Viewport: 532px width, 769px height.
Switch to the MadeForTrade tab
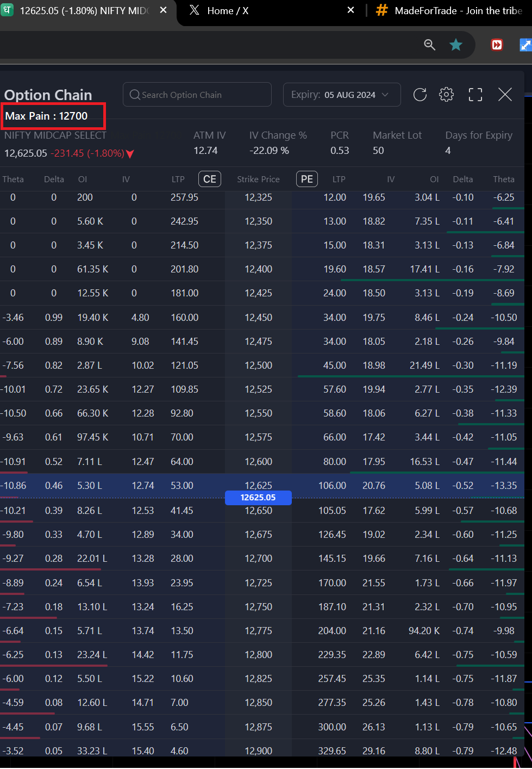pos(456,11)
